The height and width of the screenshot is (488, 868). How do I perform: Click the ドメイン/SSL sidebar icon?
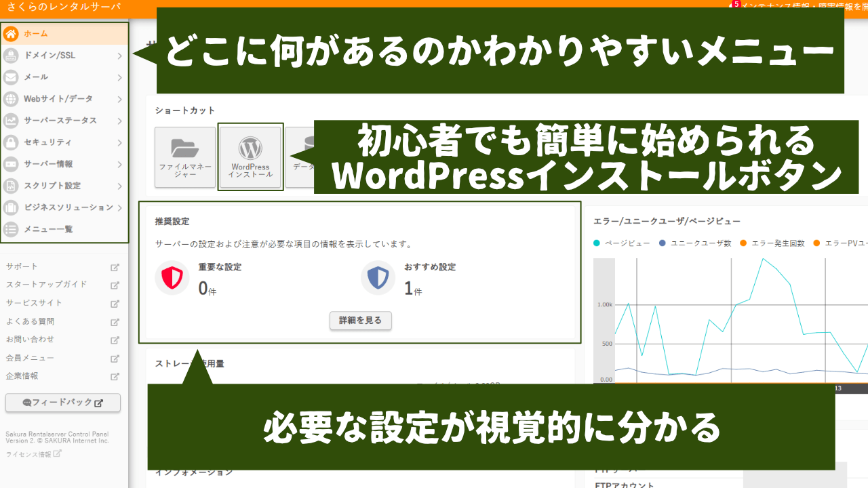point(11,56)
